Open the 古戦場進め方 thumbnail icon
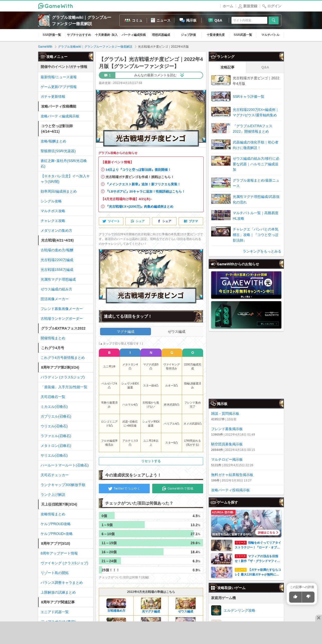322x644 pixels. pyautogui.click(x=116, y=603)
